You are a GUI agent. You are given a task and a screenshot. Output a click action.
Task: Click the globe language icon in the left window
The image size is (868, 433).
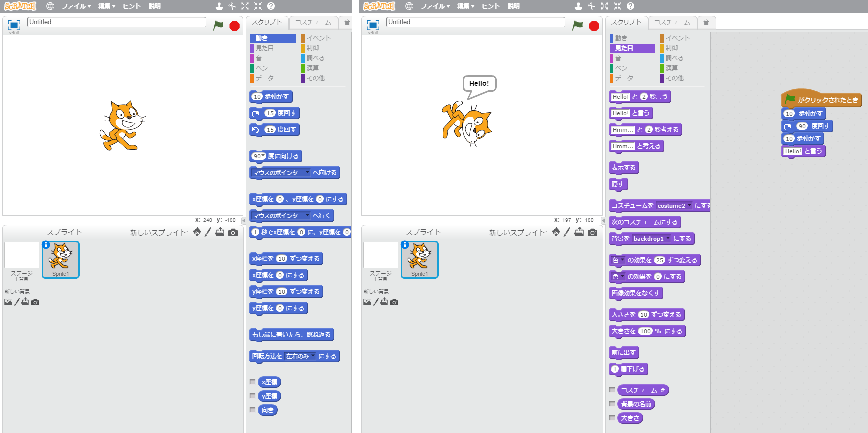point(50,6)
